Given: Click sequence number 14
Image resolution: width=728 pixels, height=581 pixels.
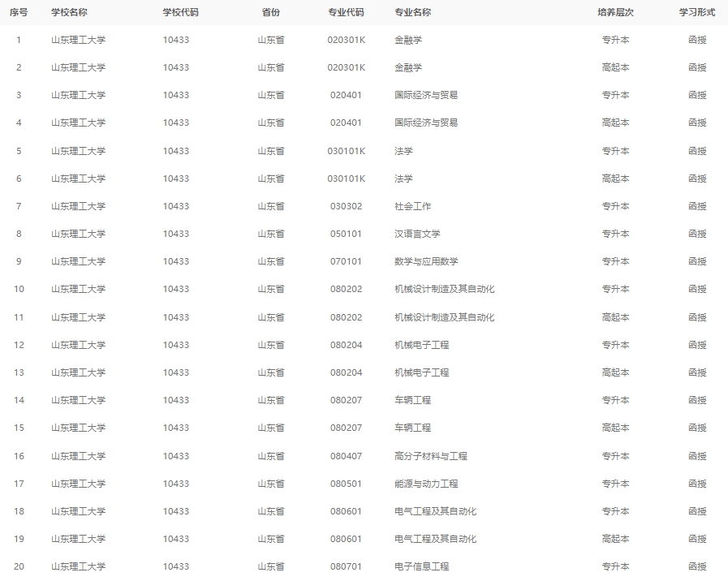Looking at the screenshot, I should coord(19,400).
